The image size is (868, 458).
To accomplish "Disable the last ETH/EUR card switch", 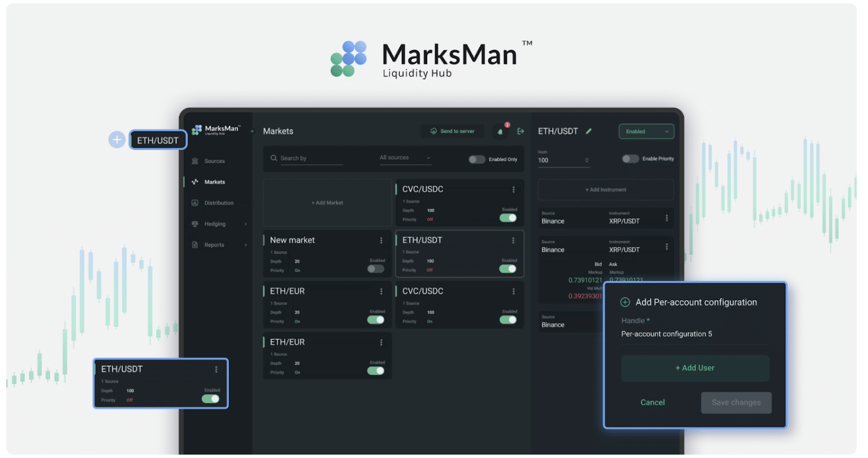I will tap(376, 370).
